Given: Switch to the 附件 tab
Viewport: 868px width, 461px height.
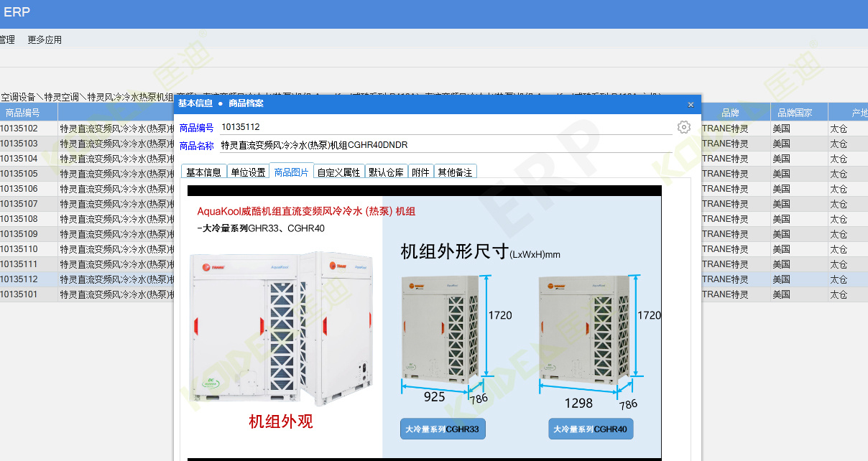Looking at the screenshot, I should pyautogui.click(x=420, y=172).
